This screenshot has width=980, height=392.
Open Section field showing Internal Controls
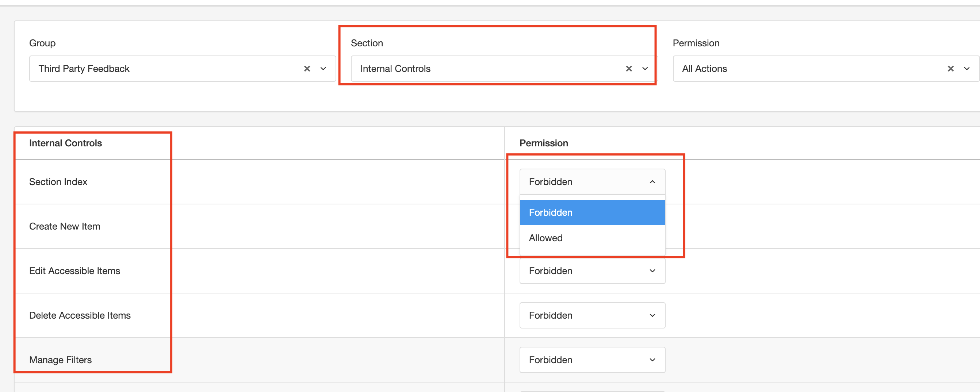(504, 69)
